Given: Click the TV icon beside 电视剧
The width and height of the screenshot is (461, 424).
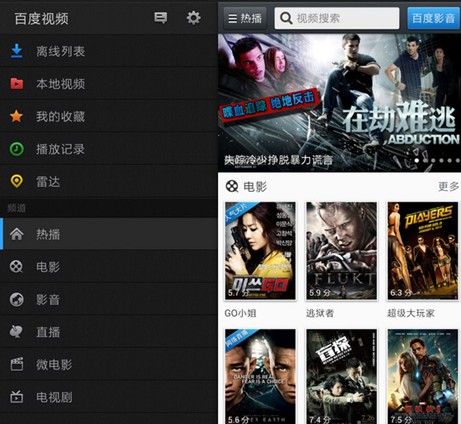Looking at the screenshot, I should [x=16, y=397].
